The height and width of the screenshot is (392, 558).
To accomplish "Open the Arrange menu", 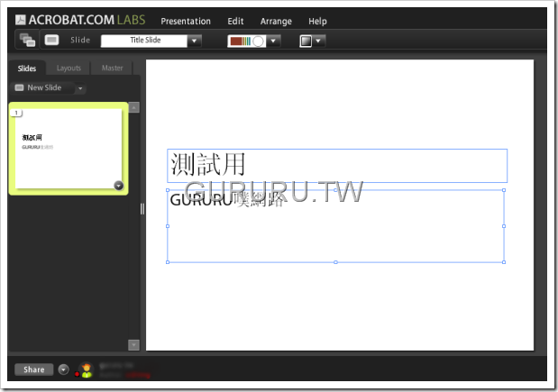I will pos(276,22).
